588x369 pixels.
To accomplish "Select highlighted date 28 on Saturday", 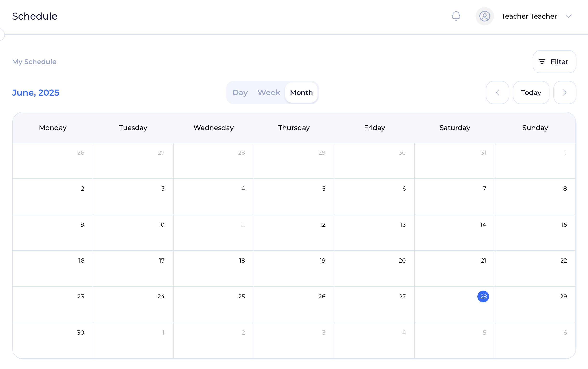I will pyautogui.click(x=483, y=296).
